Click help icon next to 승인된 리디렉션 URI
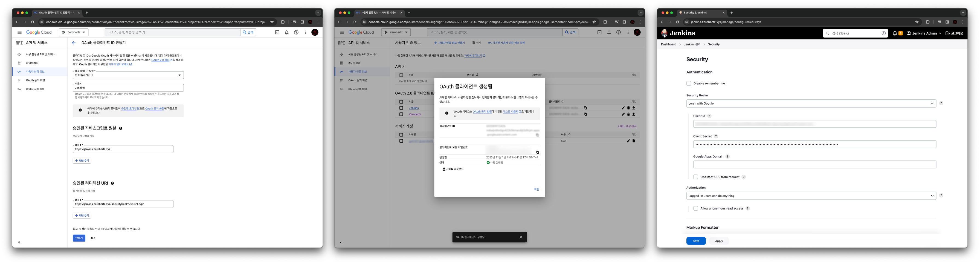The width and height of the screenshot is (980, 264). point(112,183)
